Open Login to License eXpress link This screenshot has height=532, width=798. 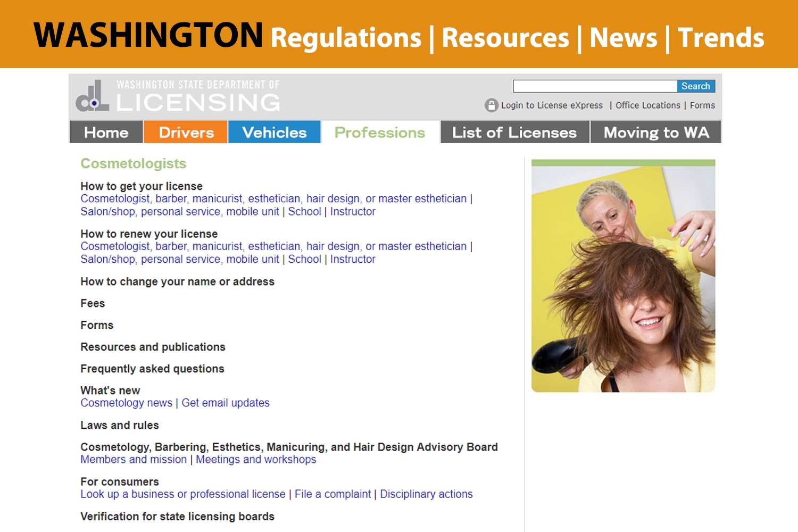click(x=552, y=105)
